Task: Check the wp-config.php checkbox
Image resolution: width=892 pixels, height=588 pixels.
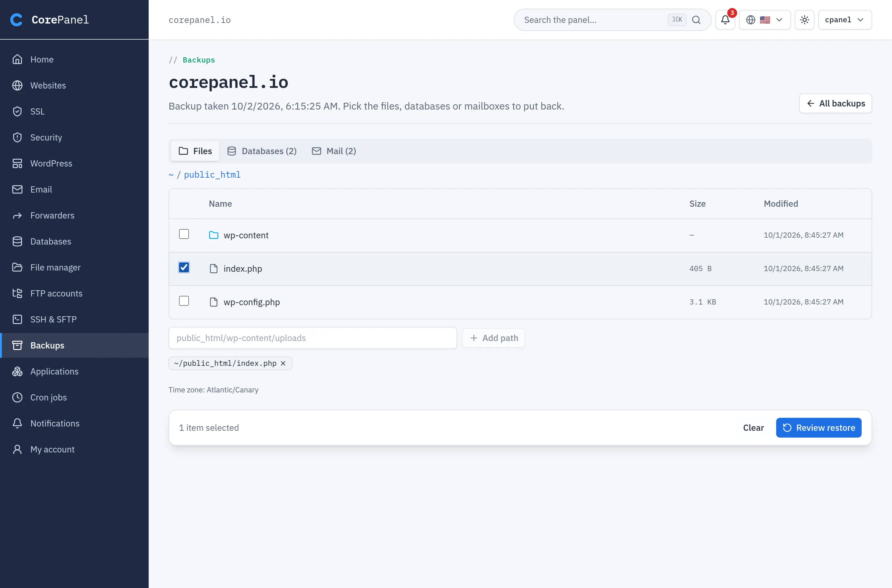Action: point(184,301)
